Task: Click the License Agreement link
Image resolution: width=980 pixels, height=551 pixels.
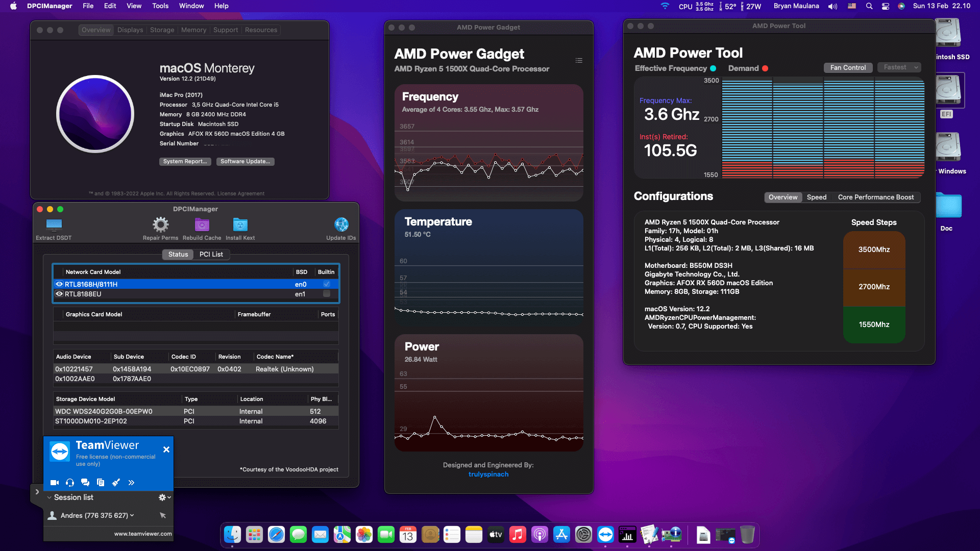Action: click(240, 193)
